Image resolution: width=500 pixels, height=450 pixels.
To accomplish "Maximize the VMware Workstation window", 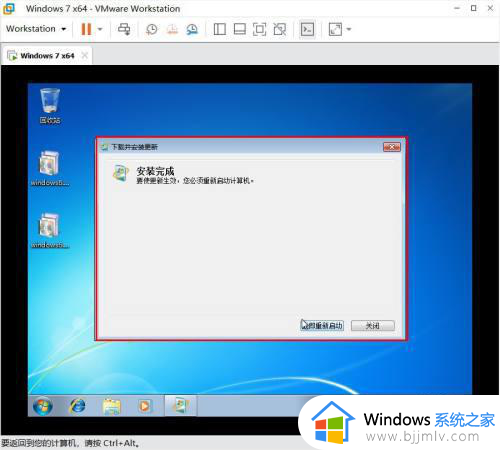I will point(473,8).
